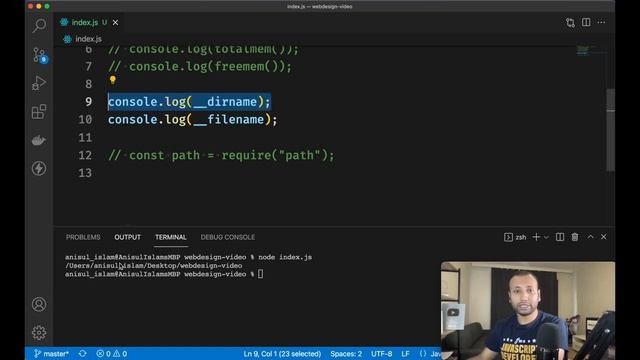Open errors and warnings count in status bar

point(111,353)
